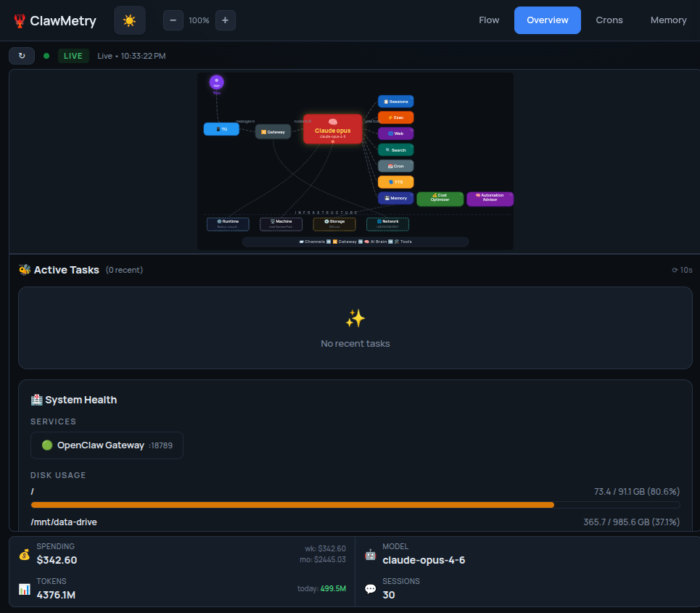Open the Memory tab

click(668, 20)
